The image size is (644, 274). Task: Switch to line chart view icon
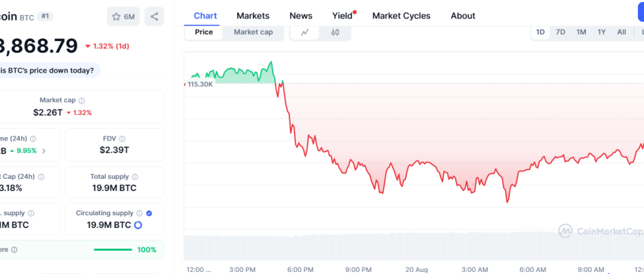[306, 32]
